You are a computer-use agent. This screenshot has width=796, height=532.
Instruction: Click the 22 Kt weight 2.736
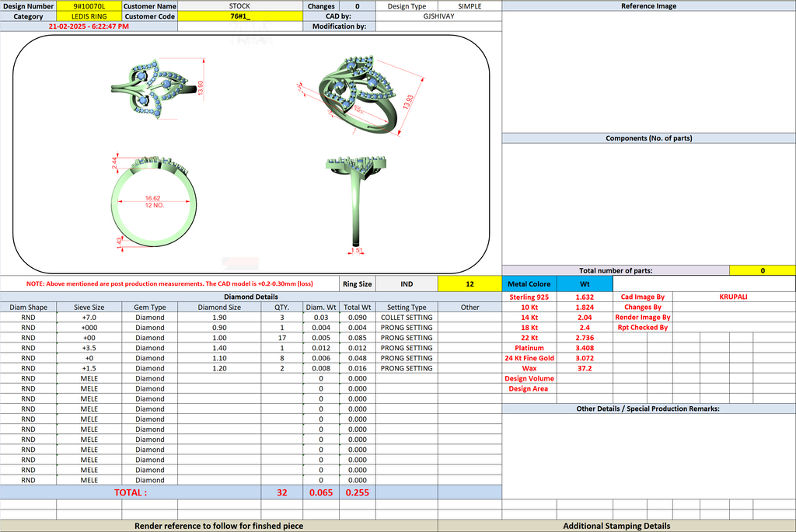(585, 338)
